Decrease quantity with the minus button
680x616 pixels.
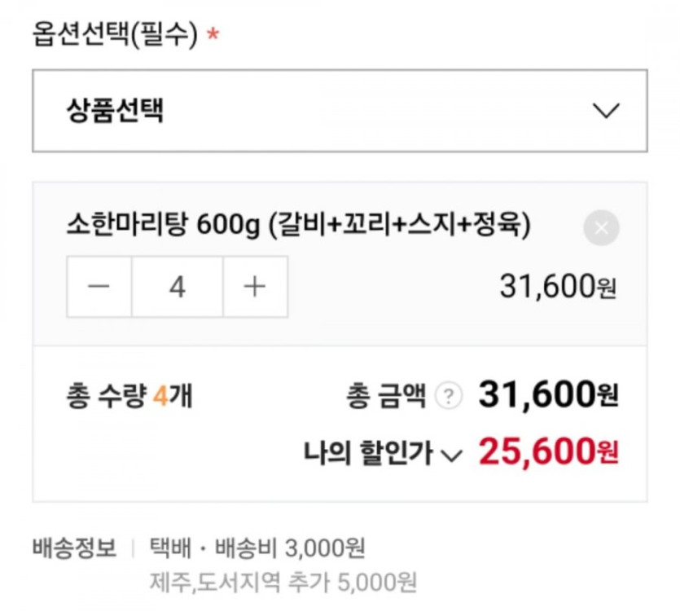99,287
